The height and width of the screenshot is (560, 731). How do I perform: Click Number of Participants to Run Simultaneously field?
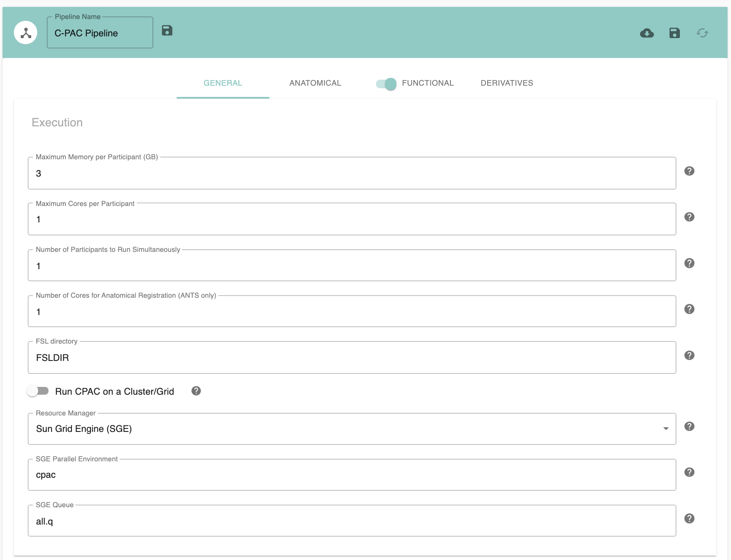(351, 266)
